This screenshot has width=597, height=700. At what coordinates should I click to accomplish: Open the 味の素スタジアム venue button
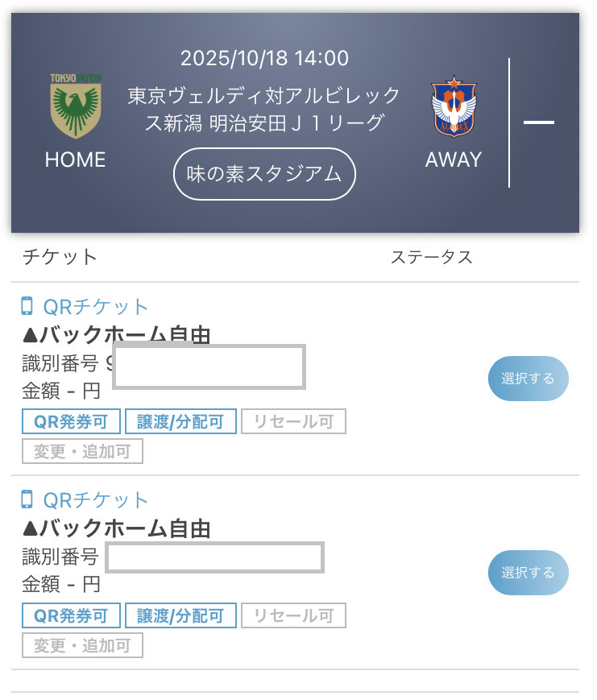coord(264,173)
